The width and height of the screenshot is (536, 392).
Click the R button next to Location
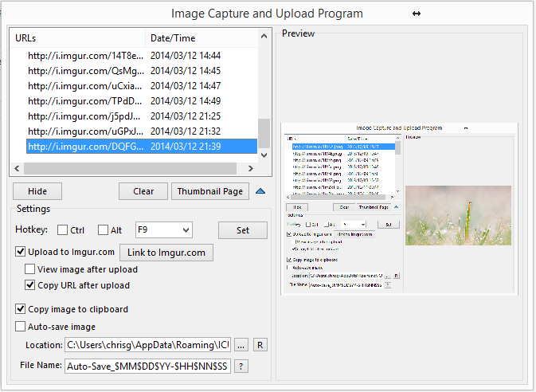coord(260,345)
